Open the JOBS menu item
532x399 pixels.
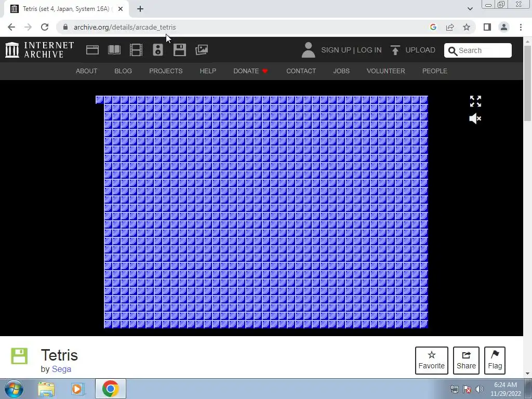341,71
